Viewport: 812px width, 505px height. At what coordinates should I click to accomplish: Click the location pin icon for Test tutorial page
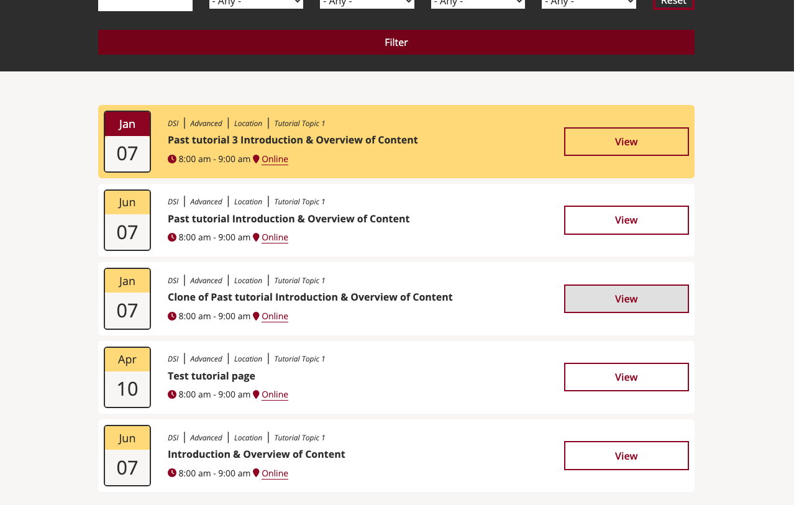click(256, 394)
